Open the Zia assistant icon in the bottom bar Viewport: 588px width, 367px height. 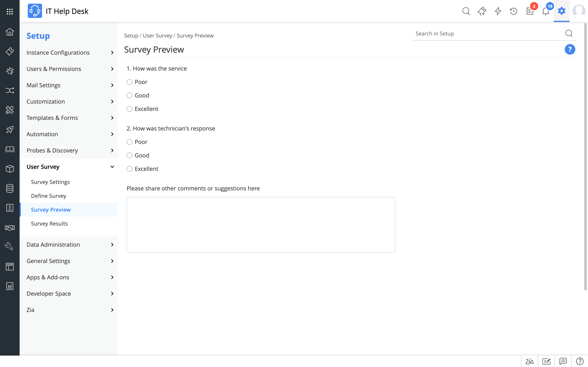(529, 361)
